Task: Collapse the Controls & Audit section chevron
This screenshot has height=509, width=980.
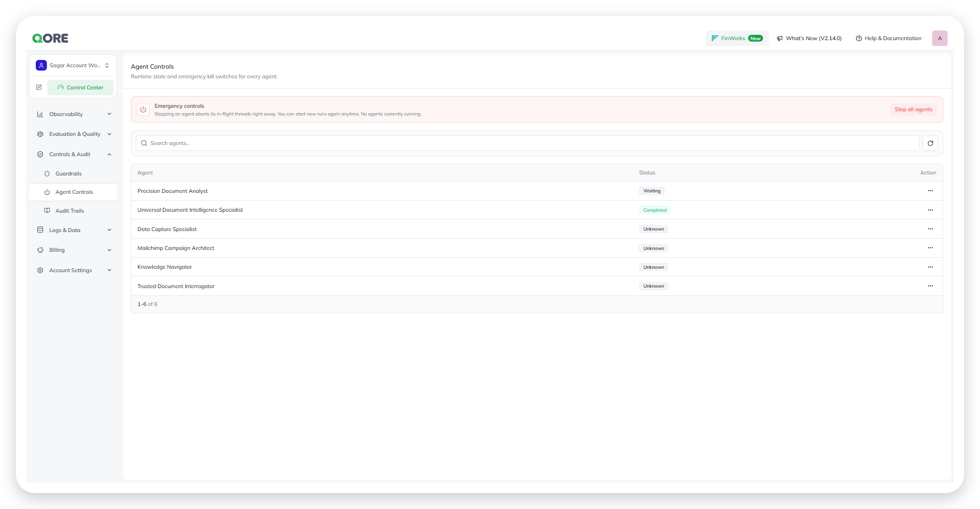Action: tap(109, 155)
